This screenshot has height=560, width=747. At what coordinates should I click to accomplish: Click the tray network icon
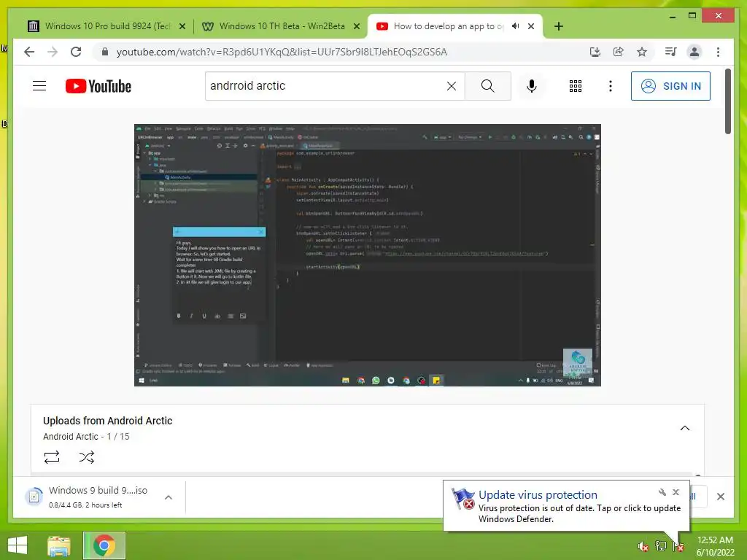(x=661, y=545)
